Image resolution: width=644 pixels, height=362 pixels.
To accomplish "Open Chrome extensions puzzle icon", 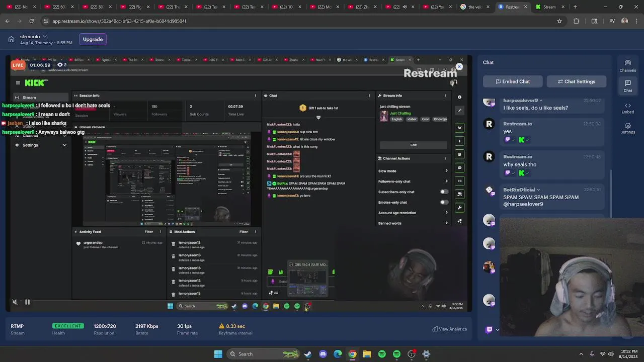I will click(x=577, y=21).
